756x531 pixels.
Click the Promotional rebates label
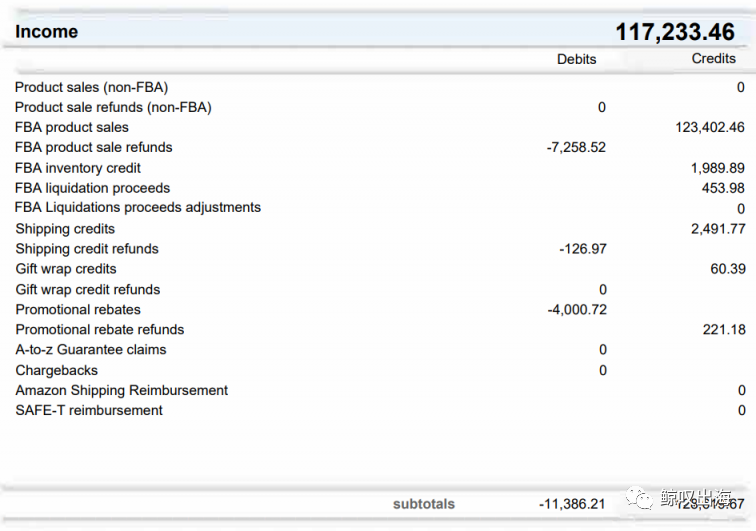pyautogui.click(x=78, y=310)
